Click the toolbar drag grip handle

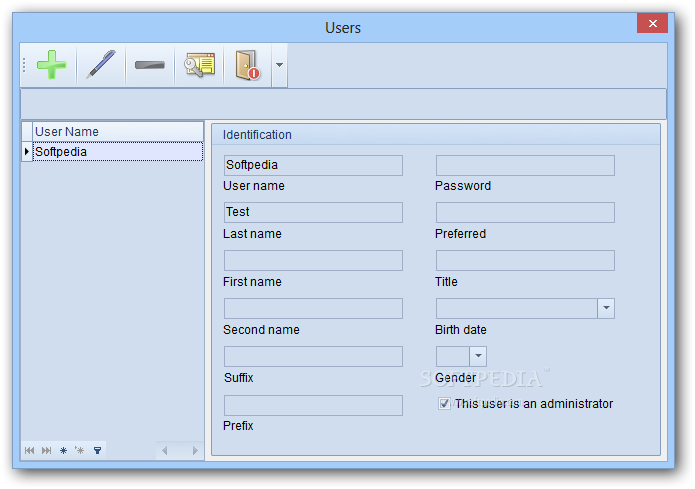point(24,65)
